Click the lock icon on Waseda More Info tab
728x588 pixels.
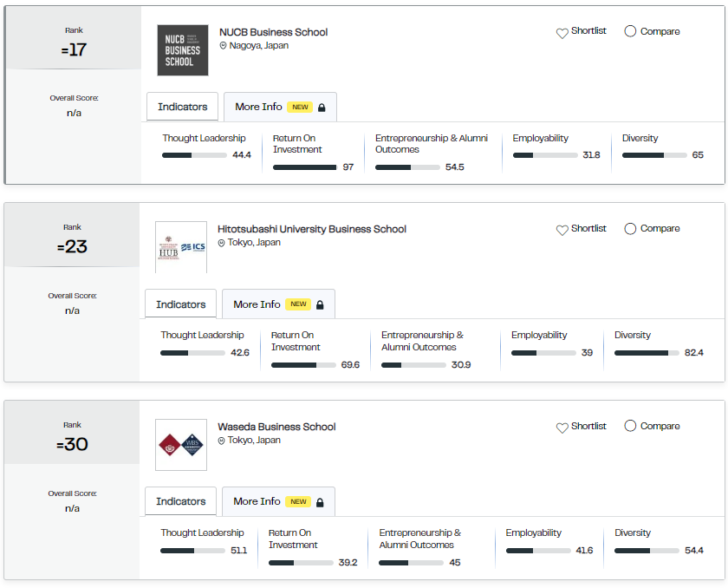[320, 502]
